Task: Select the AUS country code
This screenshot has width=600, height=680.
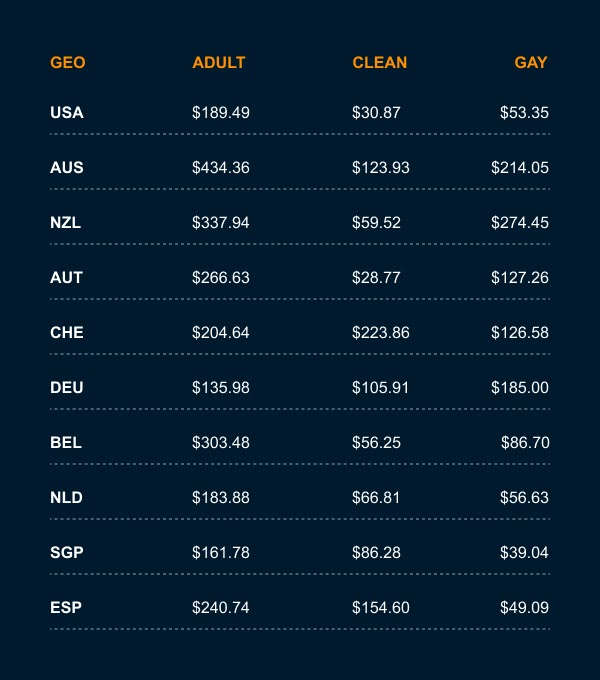Action: [x=67, y=167]
